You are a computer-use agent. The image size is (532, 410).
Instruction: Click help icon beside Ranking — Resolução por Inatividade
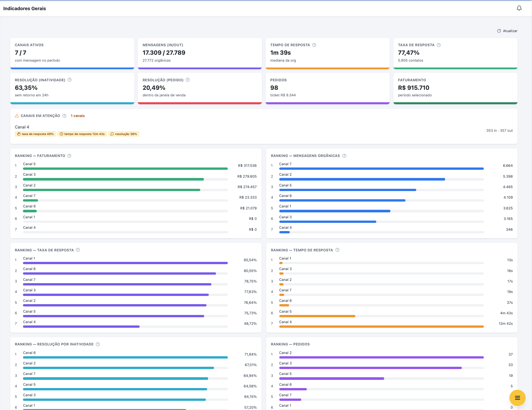(98, 344)
